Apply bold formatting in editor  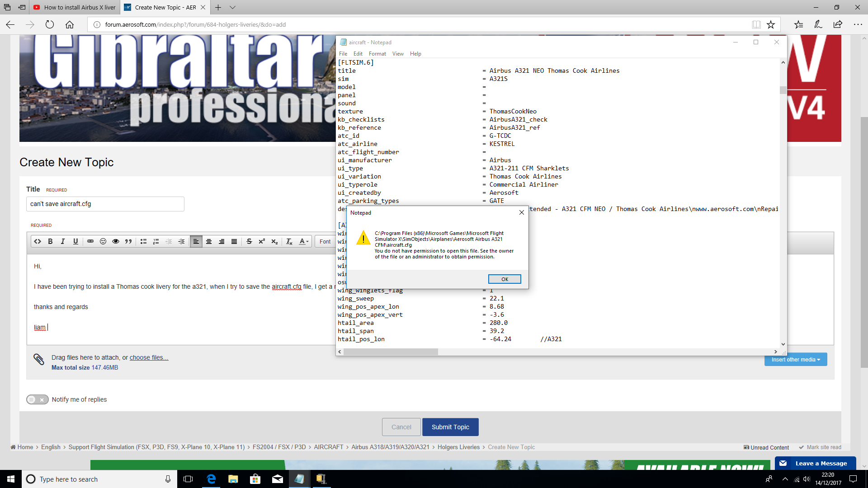click(50, 242)
